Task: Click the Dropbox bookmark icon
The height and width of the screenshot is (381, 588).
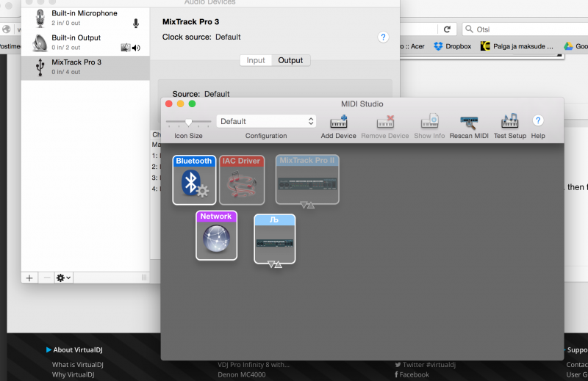Action: [x=439, y=46]
